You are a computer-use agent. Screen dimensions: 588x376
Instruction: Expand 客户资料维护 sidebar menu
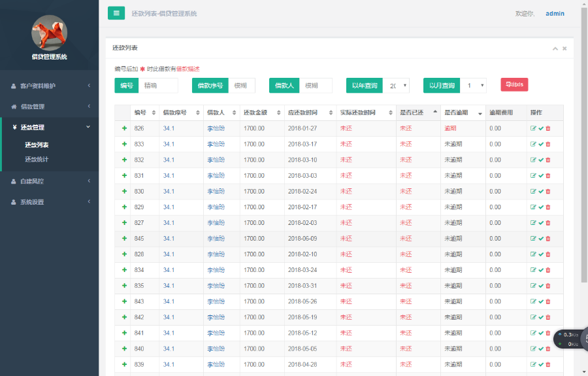click(50, 86)
